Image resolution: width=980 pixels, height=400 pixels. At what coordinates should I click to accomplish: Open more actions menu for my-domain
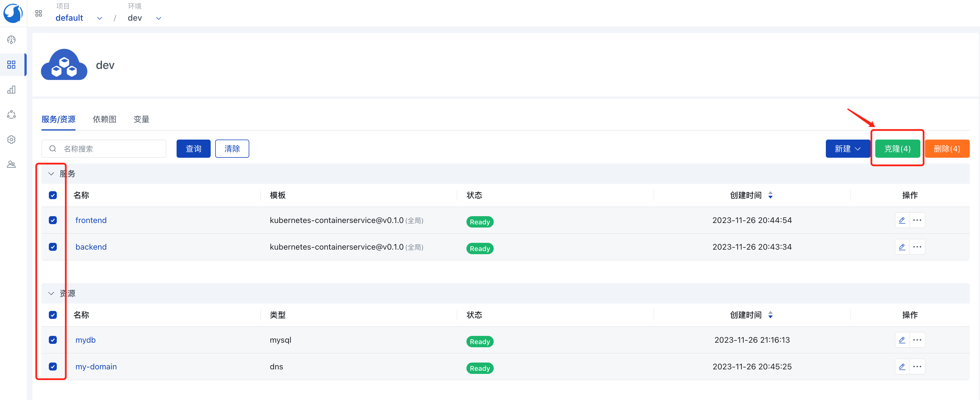pyautogui.click(x=917, y=367)
